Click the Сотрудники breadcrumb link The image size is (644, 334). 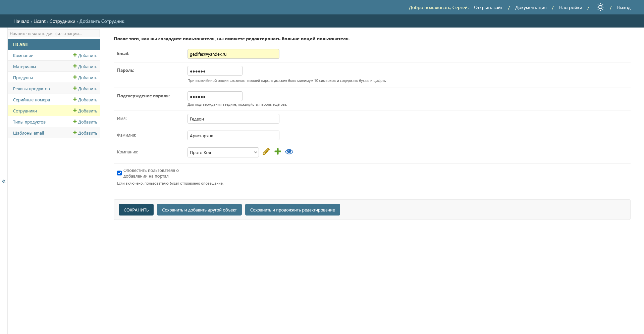[x=62, y=21]
